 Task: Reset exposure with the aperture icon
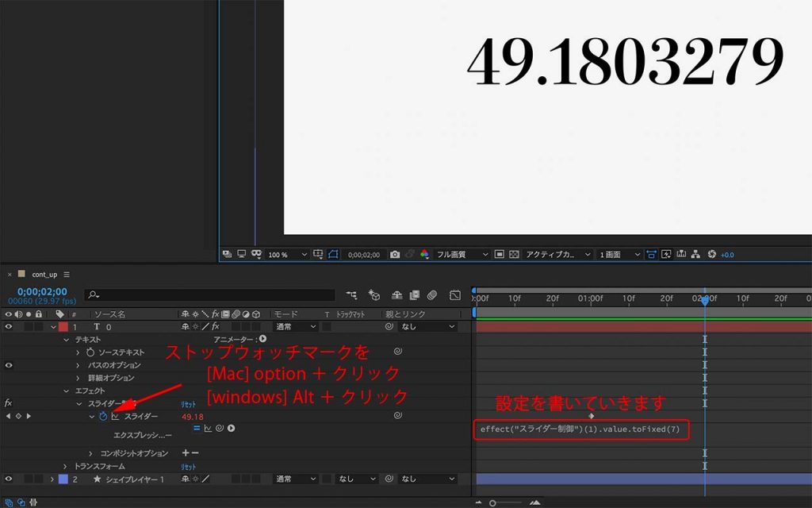(711, 255)
